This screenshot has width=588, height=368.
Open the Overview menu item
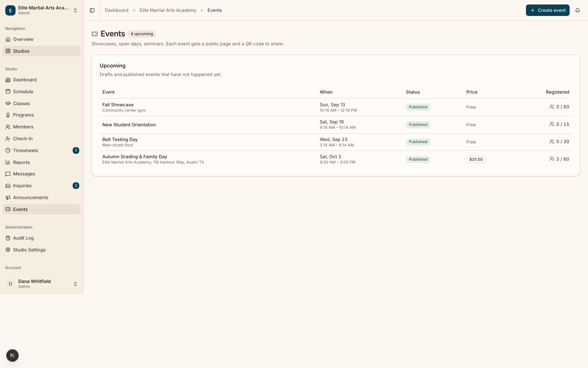coord(41,39)
